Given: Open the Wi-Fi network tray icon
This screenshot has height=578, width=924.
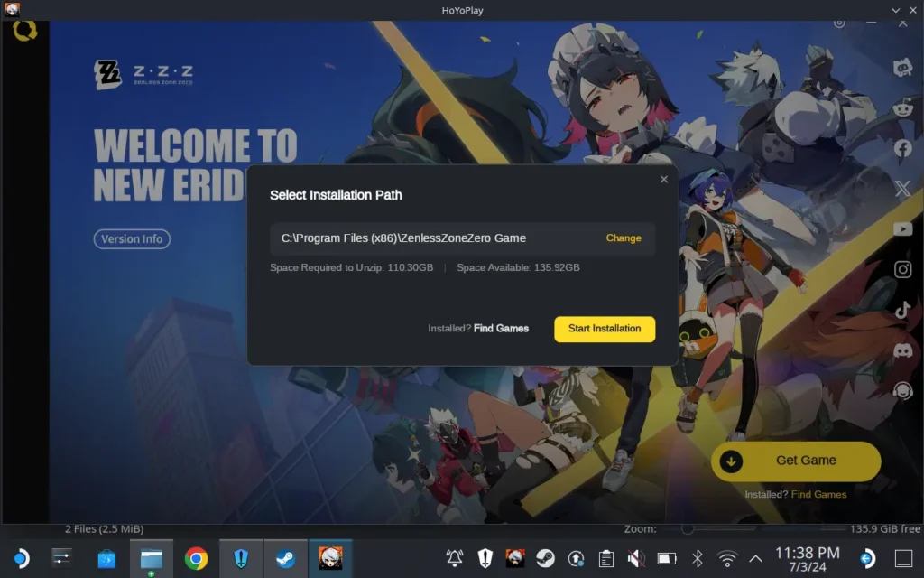Looking at the screenshot, I should (727, 558).
